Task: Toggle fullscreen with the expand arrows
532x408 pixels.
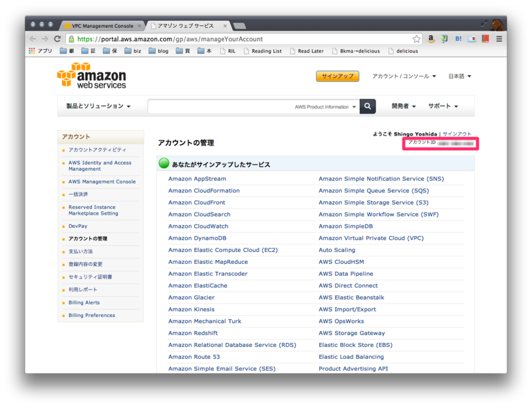Action: [484, 23]
